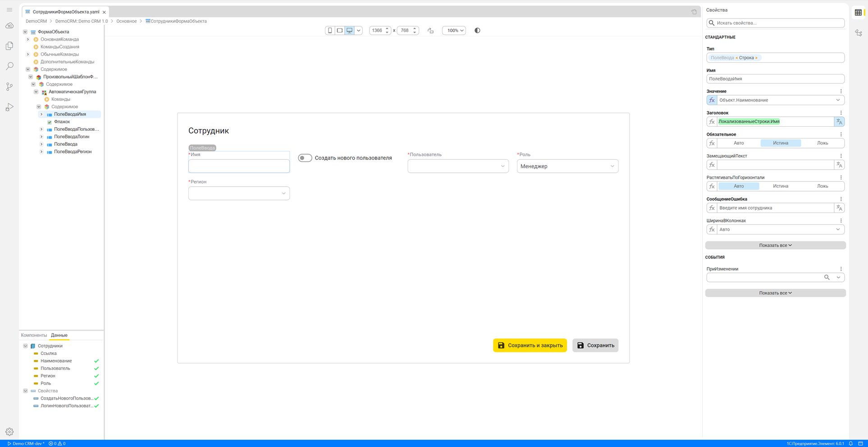Open the source control branch icon
Screen dimensions: 868x447
9,87
